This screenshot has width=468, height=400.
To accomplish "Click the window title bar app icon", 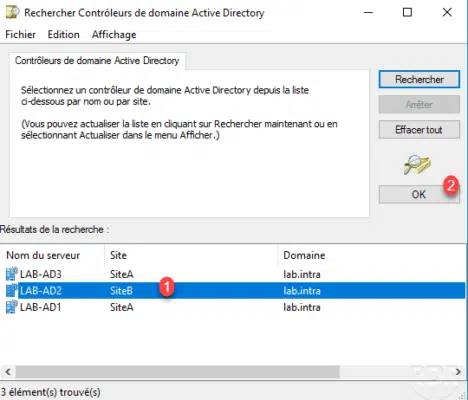I will (x=13, y=13).
